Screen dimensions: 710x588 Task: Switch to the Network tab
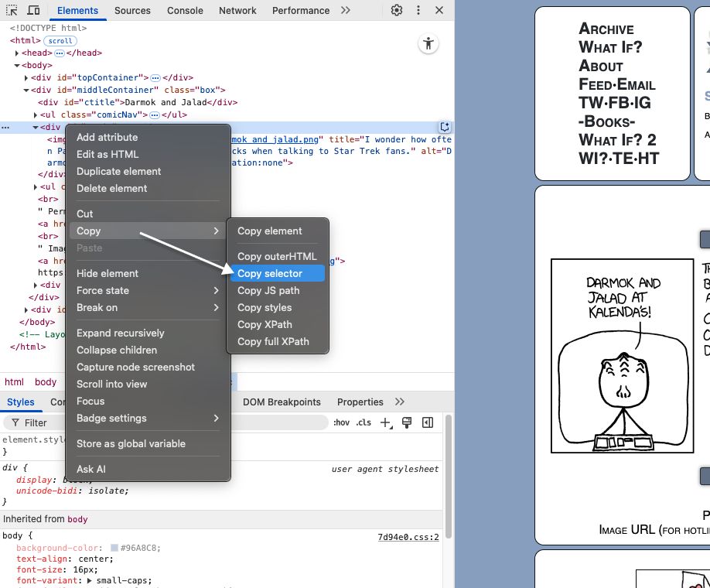pyautogui.click(x=237, y=10)
